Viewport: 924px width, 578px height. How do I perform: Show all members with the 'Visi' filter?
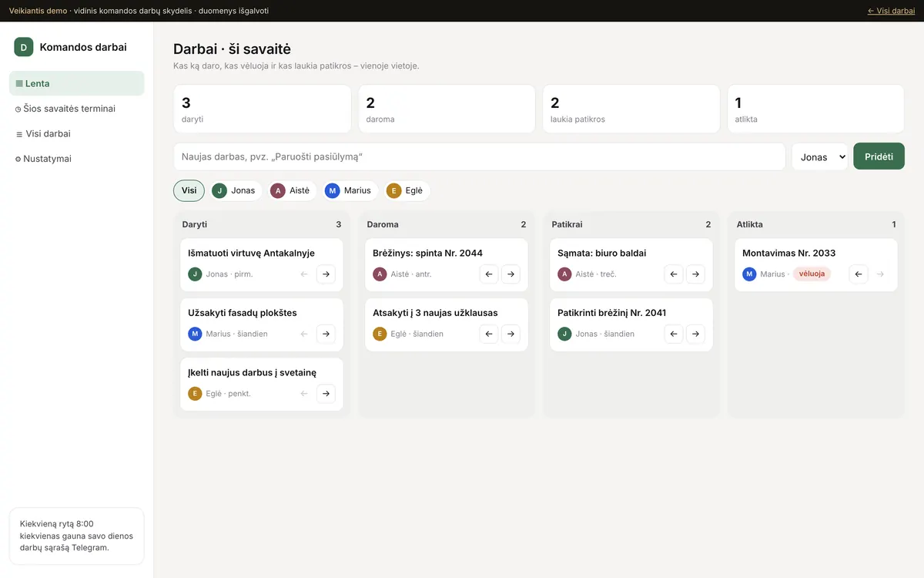point(189,190)
